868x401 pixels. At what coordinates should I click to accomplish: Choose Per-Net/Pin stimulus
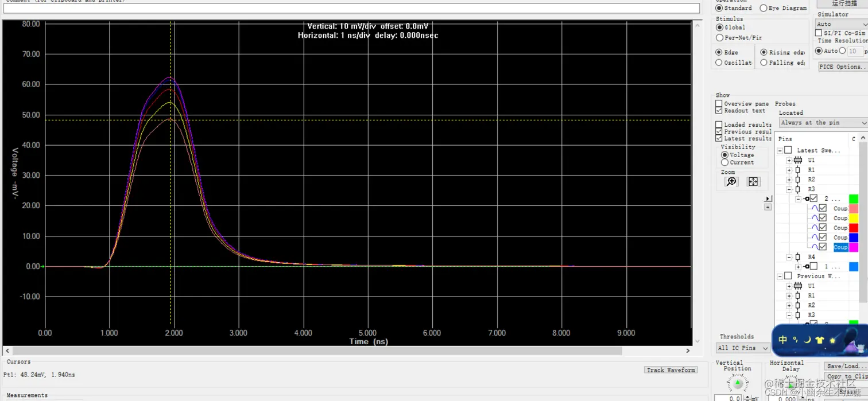719,38
